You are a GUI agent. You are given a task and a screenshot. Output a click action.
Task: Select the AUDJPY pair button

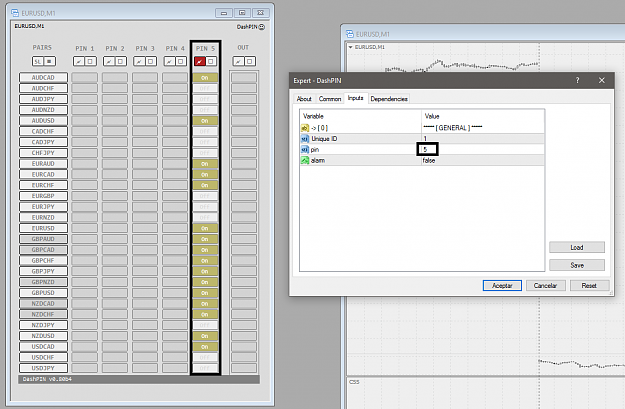point(43,99)
